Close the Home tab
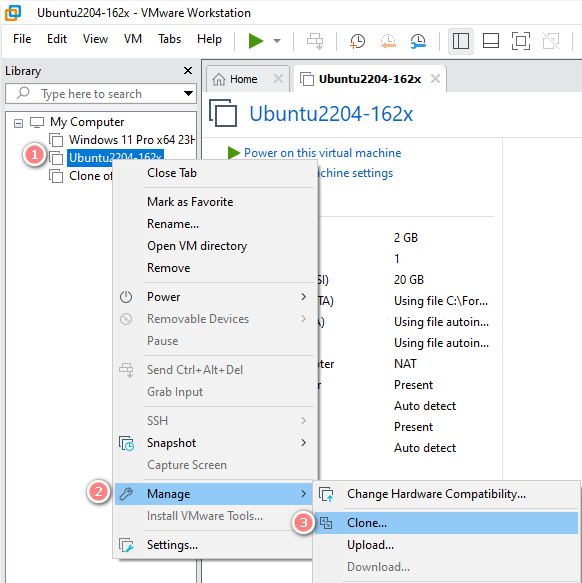Viewport: 582px width, 583px height. pyautogui.click(x=278, y=79)
